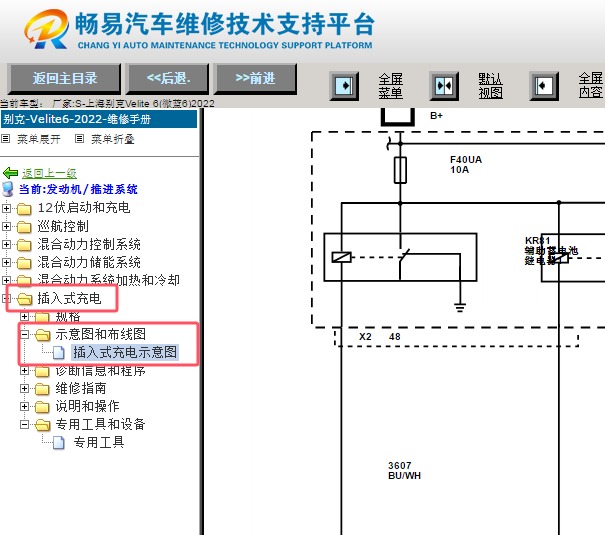Screen dimensions: 605x535
Task: Click the 菜单折叠 list icon
Action: [79, 138]
